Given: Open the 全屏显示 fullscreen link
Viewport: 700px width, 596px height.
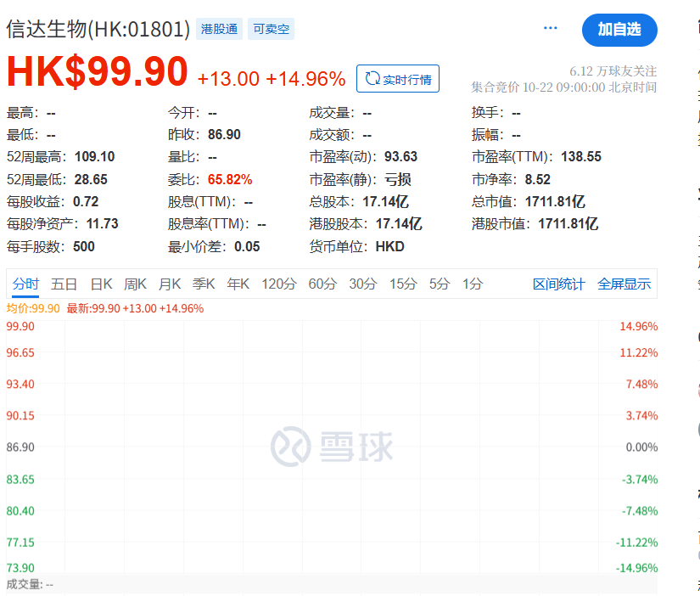Looking at the screenshot, I should [x=624, y=284].
